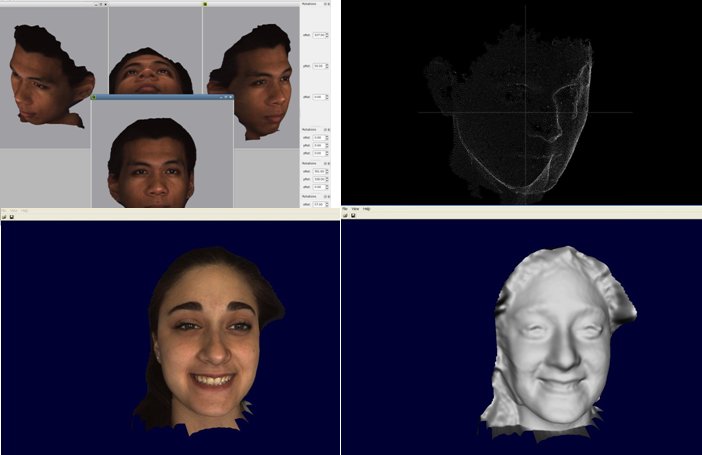Viewport: 702px width, 455px height.
Task: Click the second rotation spinbox stepper in the top Rotations panel
Action: [327, 66]
